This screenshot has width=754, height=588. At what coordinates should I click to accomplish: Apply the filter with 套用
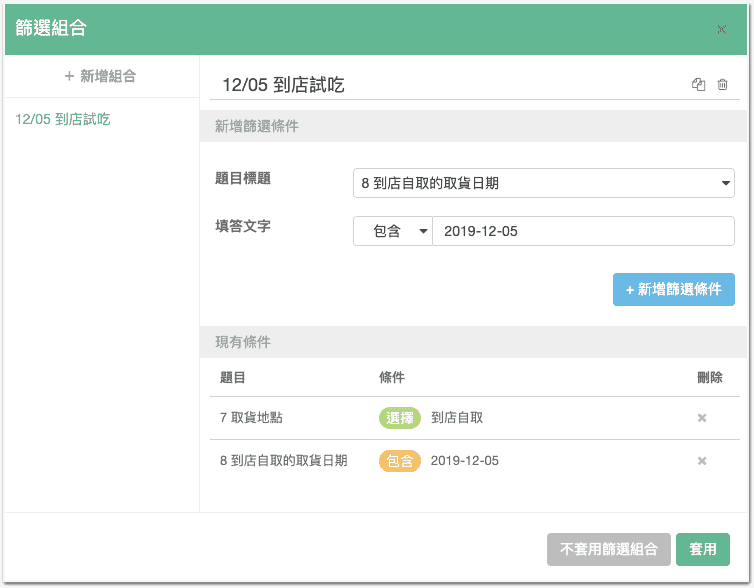[x=703, y=549]
